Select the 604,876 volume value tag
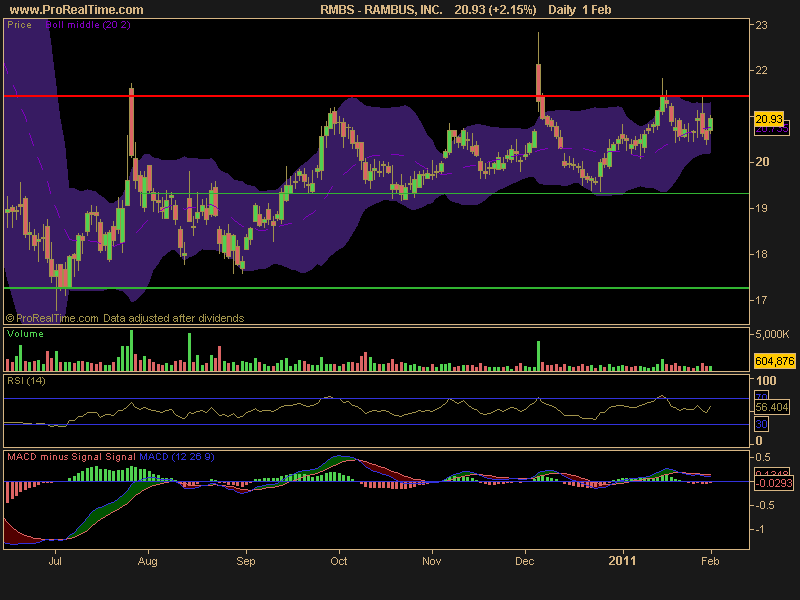This screenshot has width=800, height=600. (774, 361)
